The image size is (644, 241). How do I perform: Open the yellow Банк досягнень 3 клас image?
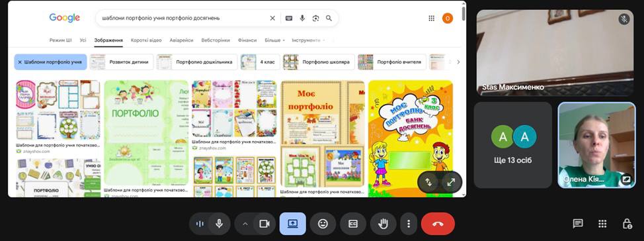click(x=411, y=138)
